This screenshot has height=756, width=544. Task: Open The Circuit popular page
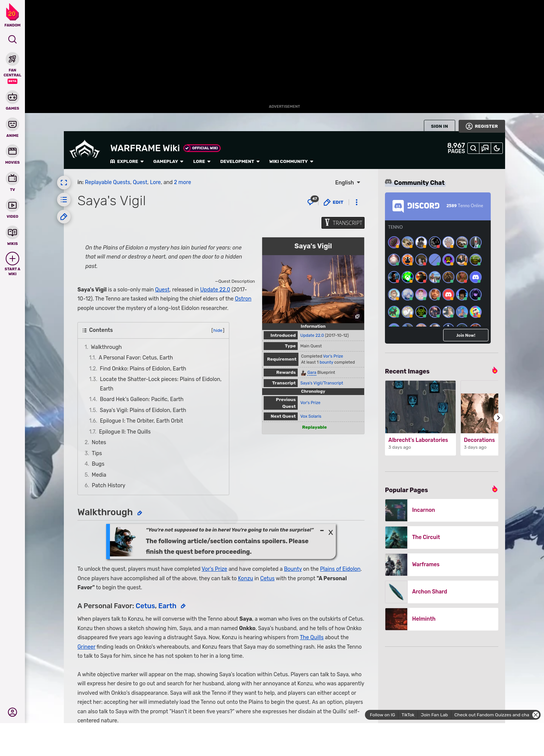coord(442,538)
